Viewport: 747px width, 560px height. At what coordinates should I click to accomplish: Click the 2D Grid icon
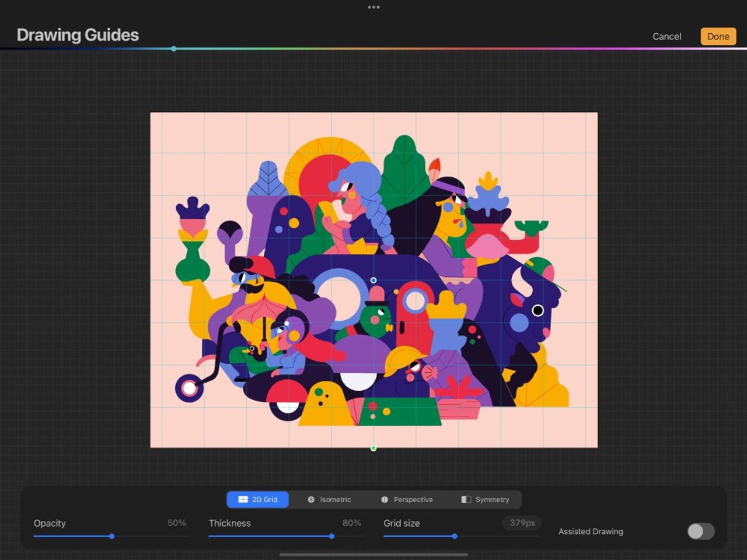[242, 499]
